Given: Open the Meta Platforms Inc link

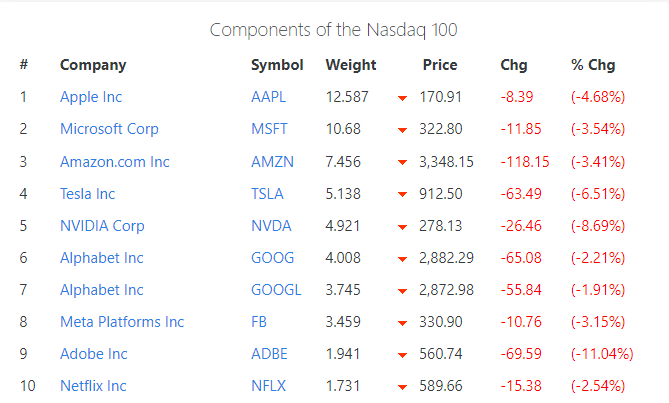Looking at the screenshot, I should pos(122,321).
